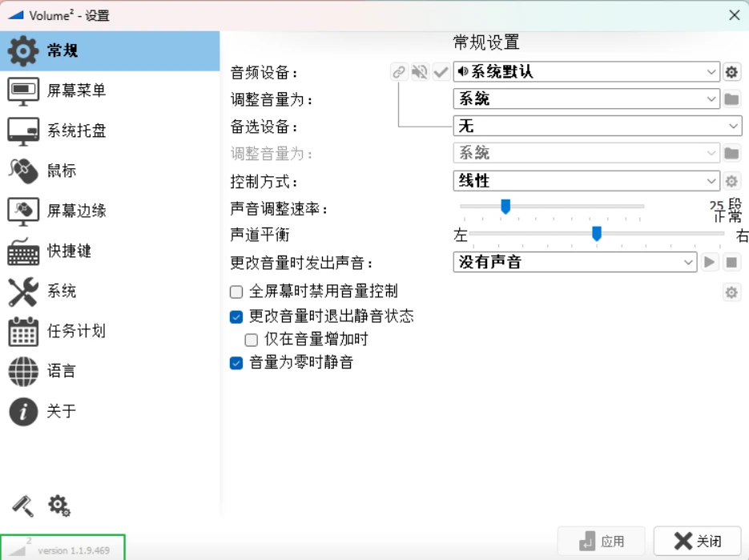The height and width of the screenshot is (560, 749).
Task: Open the 控制方式 dropdown showing 线性
Action: [x=586, y=181]
